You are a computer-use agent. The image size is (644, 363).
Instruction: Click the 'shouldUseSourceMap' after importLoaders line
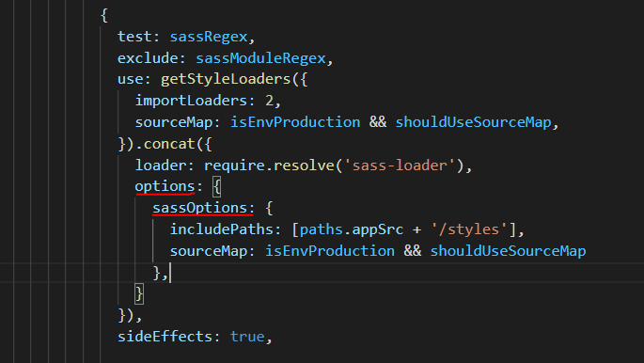tap(473, 122)
